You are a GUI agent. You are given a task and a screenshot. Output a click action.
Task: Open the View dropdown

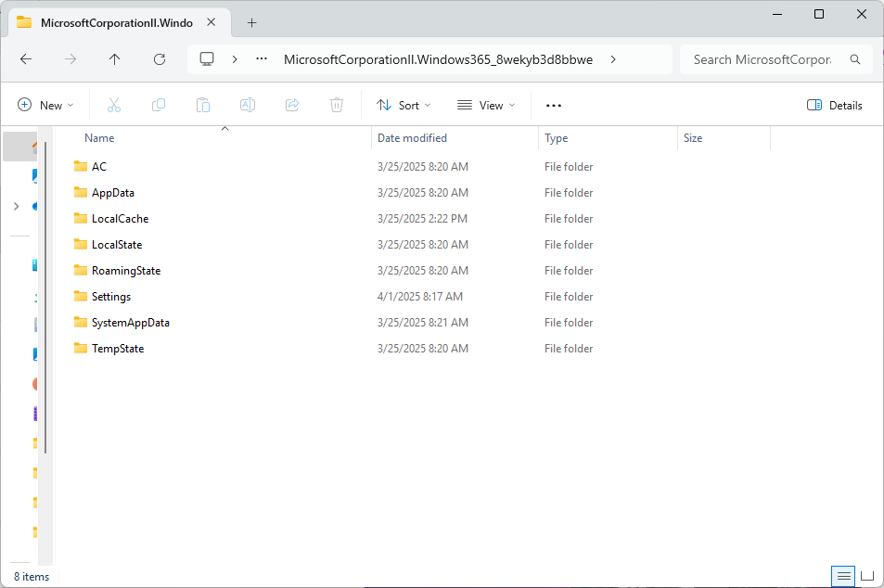[486, 106]
